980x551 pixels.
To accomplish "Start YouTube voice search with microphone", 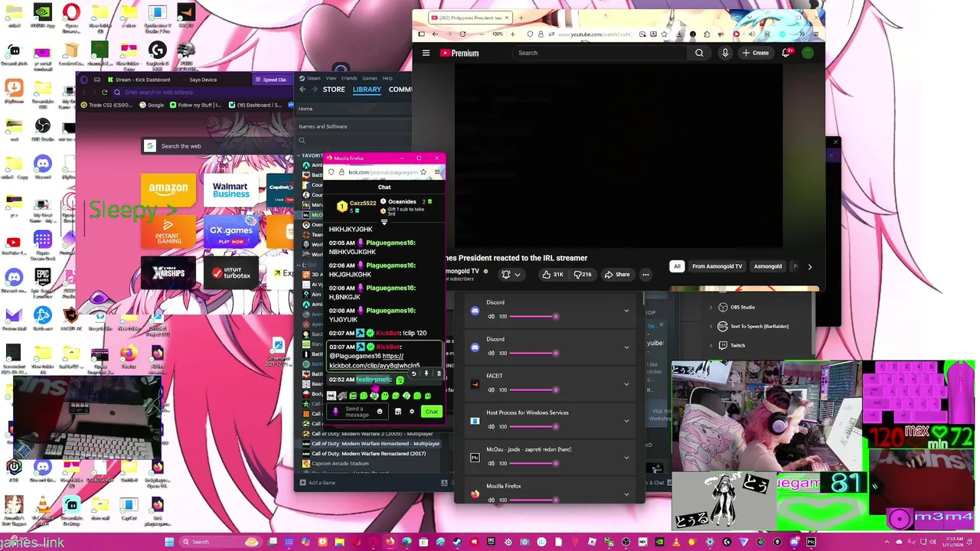I will point(725,53).
